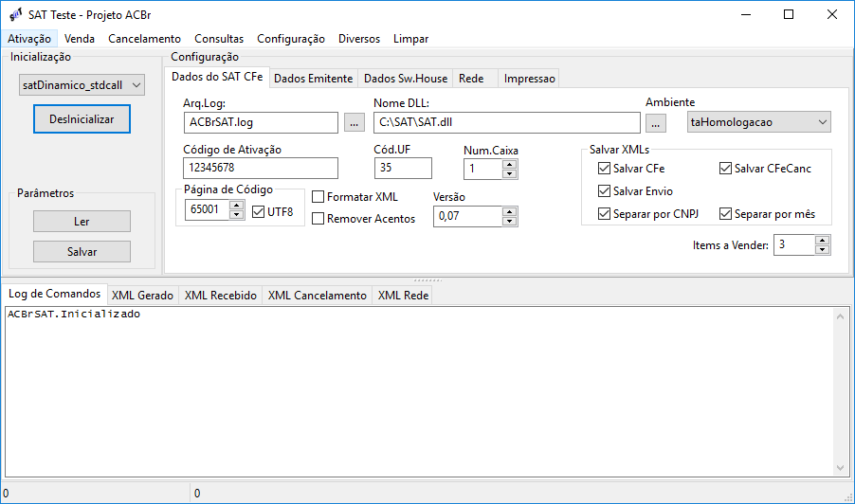Expand the satDinamico_stdcall model dropdown

click(x=82, y=85)
